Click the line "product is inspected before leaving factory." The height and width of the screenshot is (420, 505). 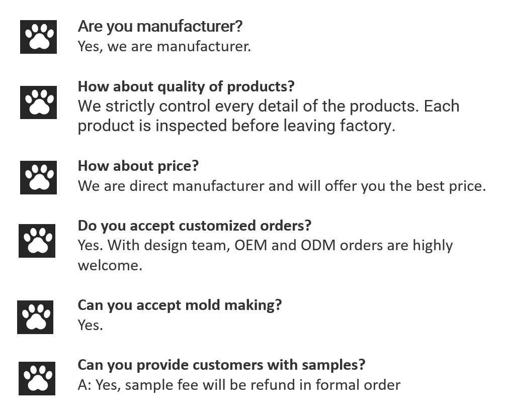click(236, 126)
